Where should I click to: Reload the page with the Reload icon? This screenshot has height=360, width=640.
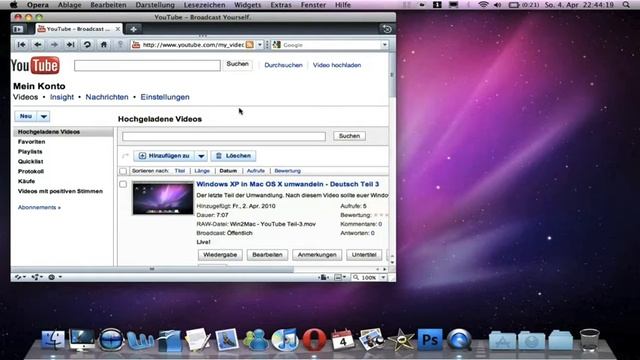pyautogui.click(x=87, y=44)
